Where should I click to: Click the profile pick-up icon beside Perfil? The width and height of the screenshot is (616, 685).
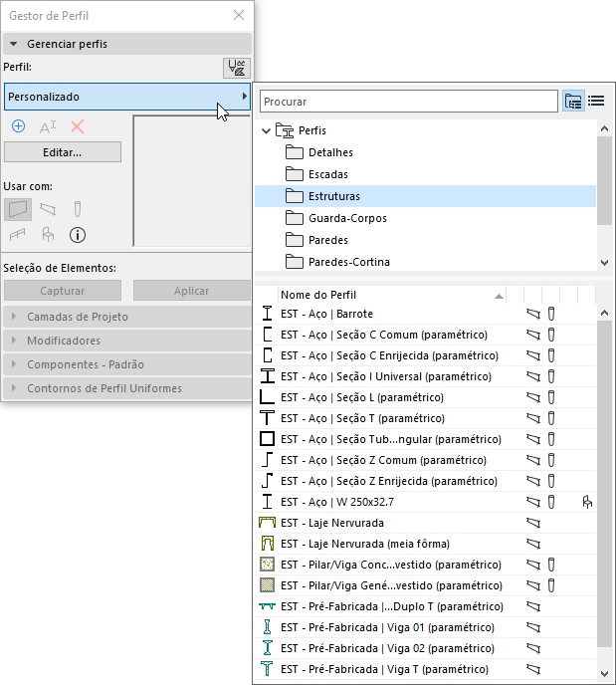pyautogui.click(x=237, y=68)
